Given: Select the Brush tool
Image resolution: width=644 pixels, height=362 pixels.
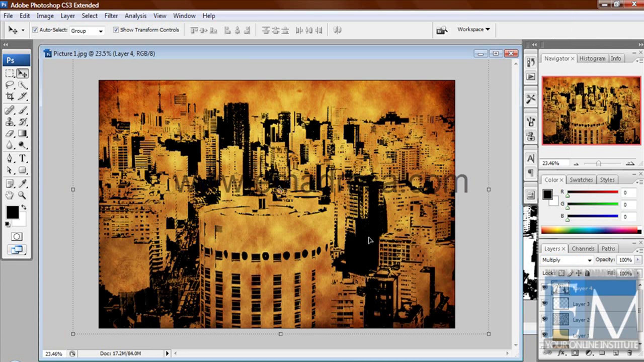Looking at the screenshot, I should (x=22, y=111).
